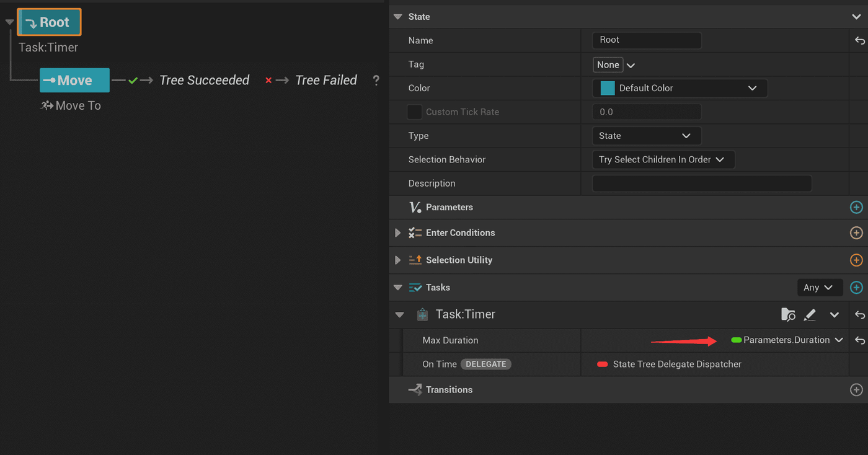Image resolution: width=868 pixels, height=455 pixels.
Task: Open the State section options chevron
Action: click(x=856, y=17)
